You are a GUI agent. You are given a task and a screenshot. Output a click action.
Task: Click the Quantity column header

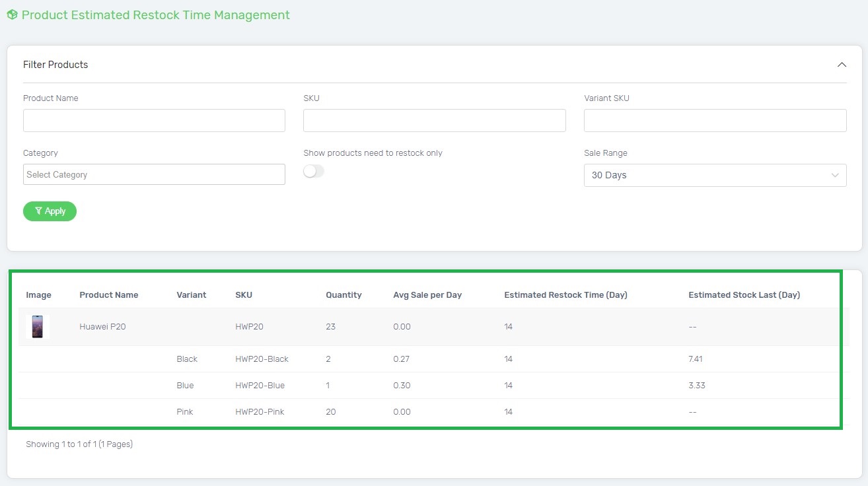pyautogui.click(x=344, y=295)
